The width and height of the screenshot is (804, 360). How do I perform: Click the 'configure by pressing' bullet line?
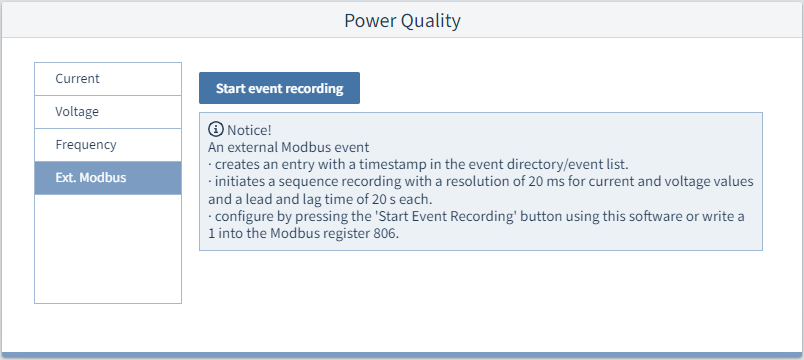tap(476, 216)
